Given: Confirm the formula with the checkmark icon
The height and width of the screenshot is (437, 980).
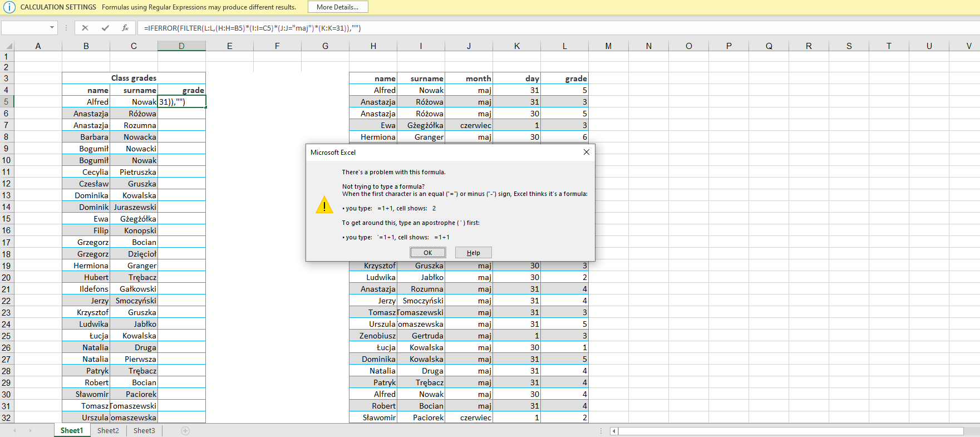Looking at the screenshot, I should click(x=105, y=28).
